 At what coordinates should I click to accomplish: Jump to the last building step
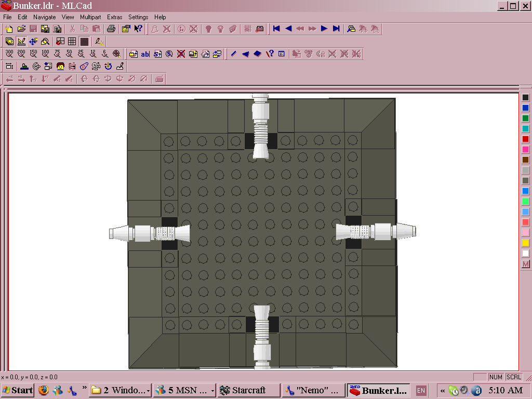336,29
